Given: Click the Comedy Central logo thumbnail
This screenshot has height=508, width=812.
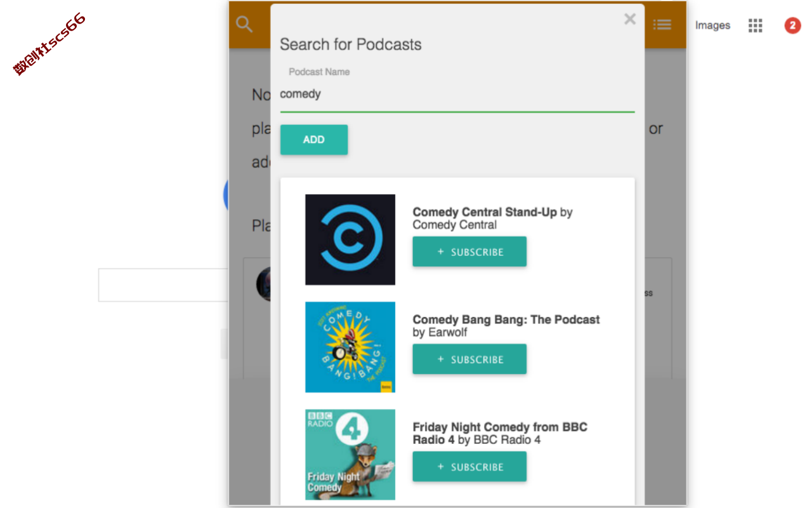Looking at the screenshot, I should (350, 239).
